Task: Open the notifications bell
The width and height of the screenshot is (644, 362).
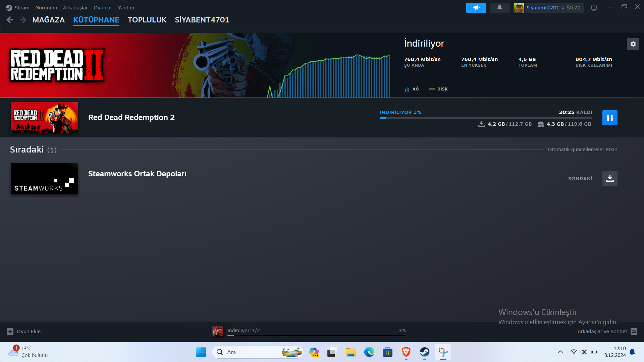Action: coord(499,7)
